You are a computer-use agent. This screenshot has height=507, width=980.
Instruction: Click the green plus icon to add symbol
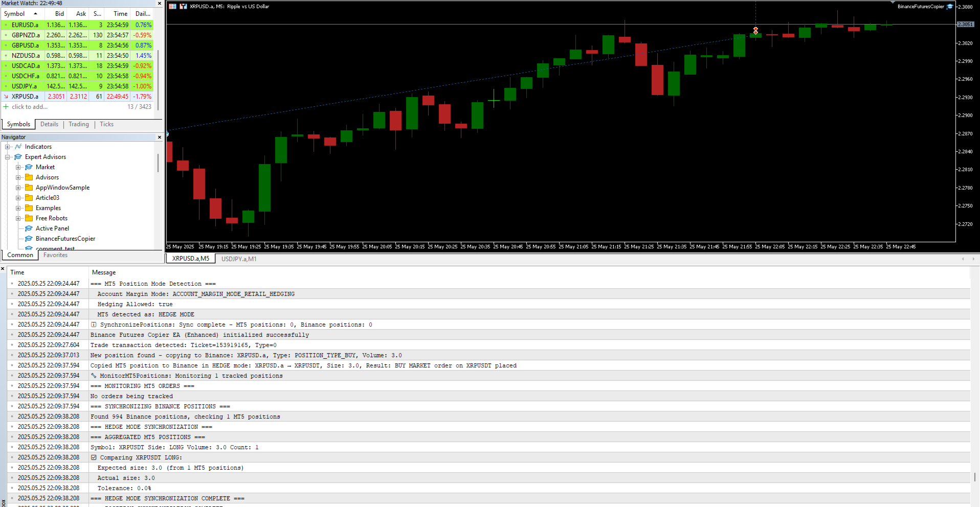tap(6, 107)
